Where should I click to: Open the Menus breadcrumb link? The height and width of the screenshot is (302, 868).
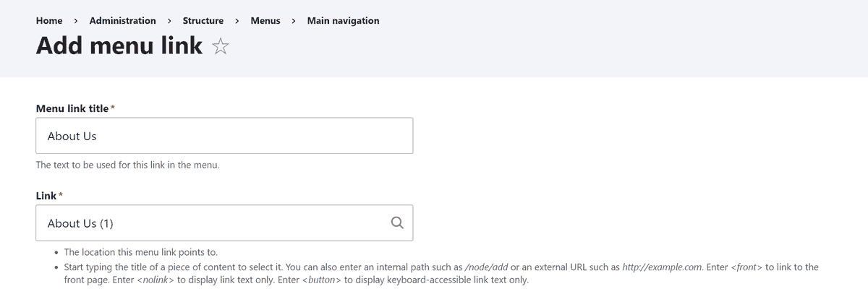coord(265,21)
